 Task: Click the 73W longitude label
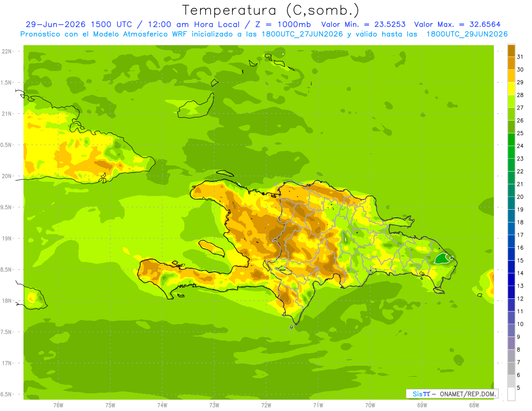tap(214, 405)
